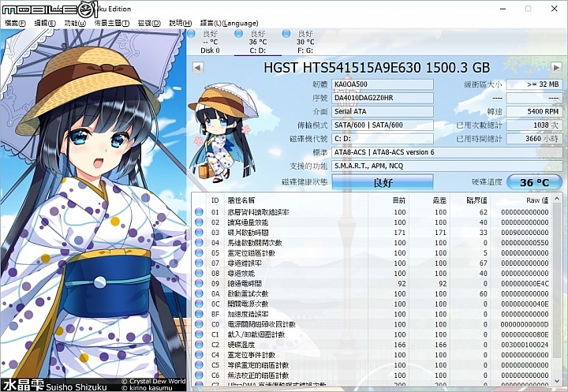Select raw value 00000000040E
Image resolution: width=568 pixels, height=392 pixels.
click(525, 304)
